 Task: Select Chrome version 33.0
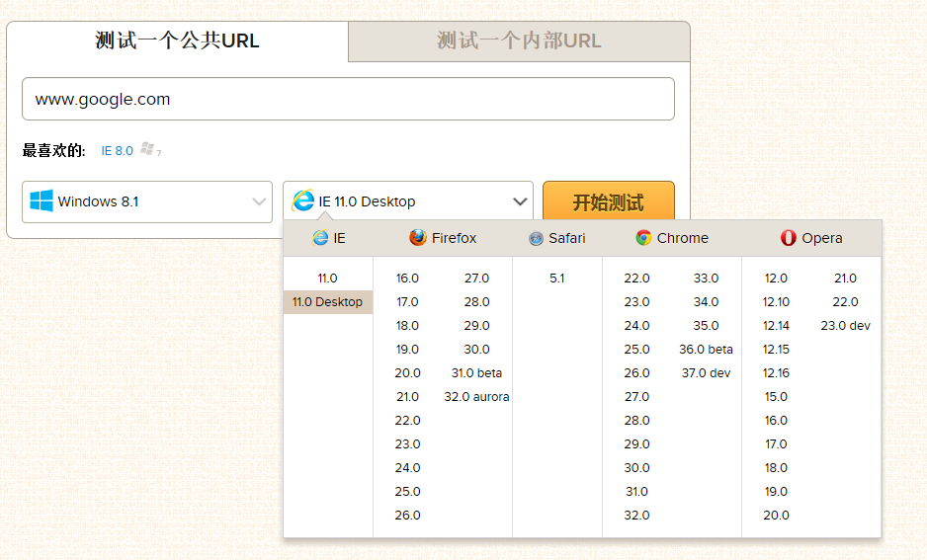(x=706, y=279)
